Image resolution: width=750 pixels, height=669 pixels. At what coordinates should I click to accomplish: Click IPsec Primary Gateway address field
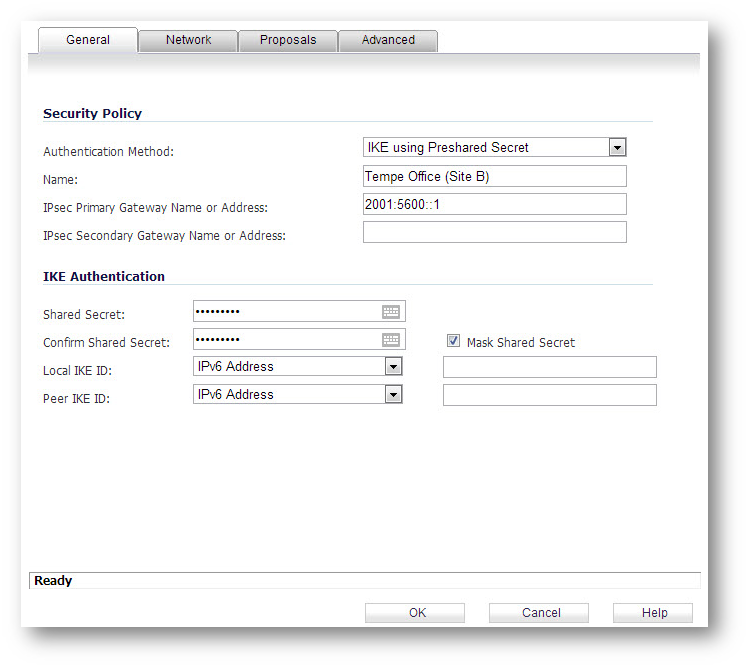point(495,204)
